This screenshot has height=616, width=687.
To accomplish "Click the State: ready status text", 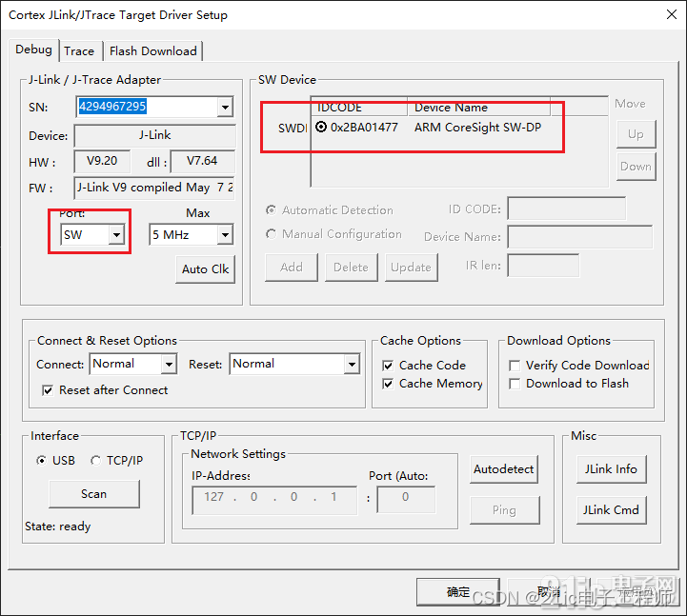I will pos(58,527).
